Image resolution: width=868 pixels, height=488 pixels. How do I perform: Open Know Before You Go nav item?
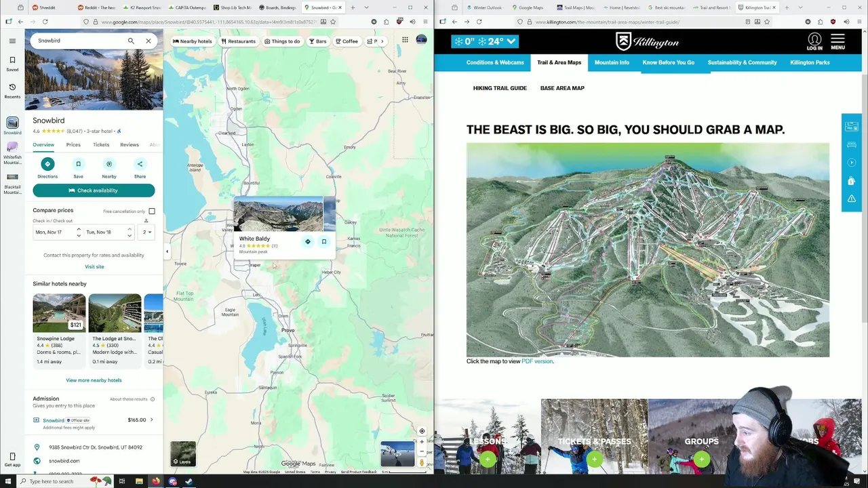coord(669,62)
